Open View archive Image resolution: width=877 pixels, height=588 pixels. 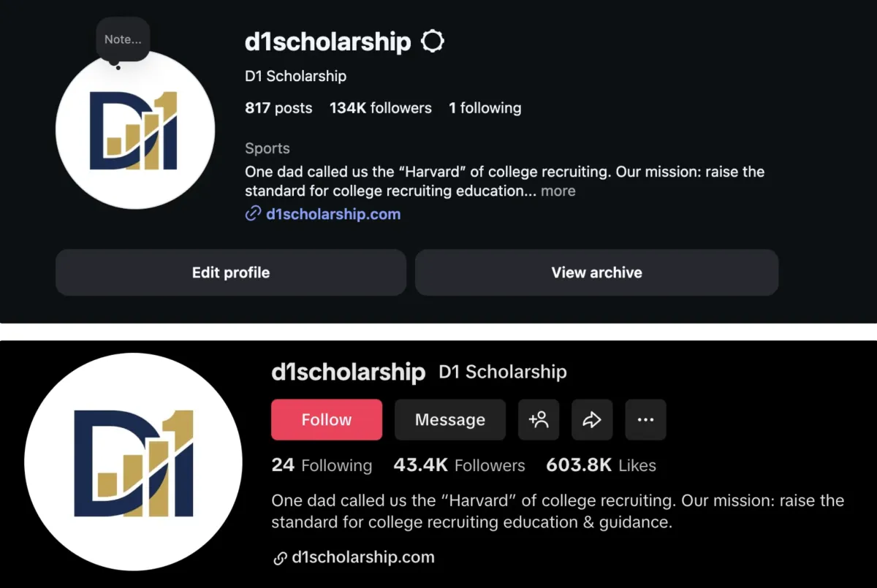pyautogui.click(x=596, y=272)
